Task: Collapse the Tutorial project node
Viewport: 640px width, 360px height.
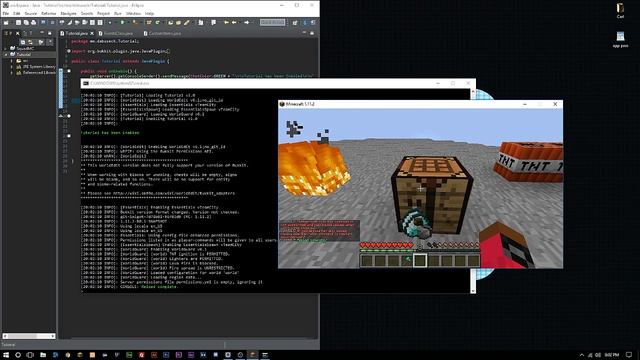Action: click(x=6, y=54)
